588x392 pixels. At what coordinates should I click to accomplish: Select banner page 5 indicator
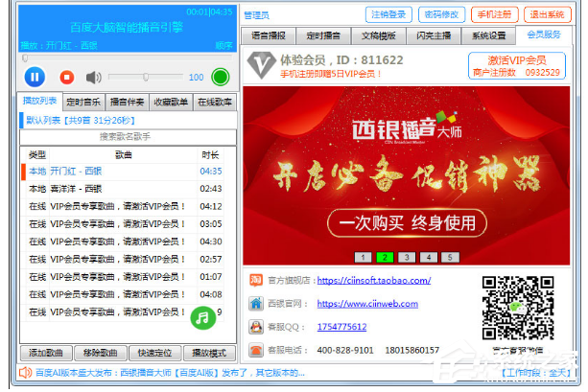pyautogui.click(x=451, y=257)
